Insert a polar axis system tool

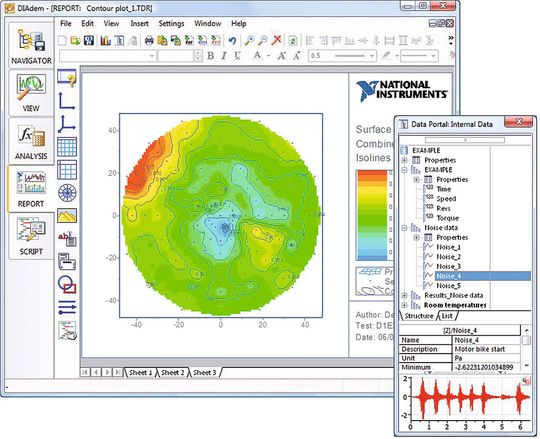(67, 193)
